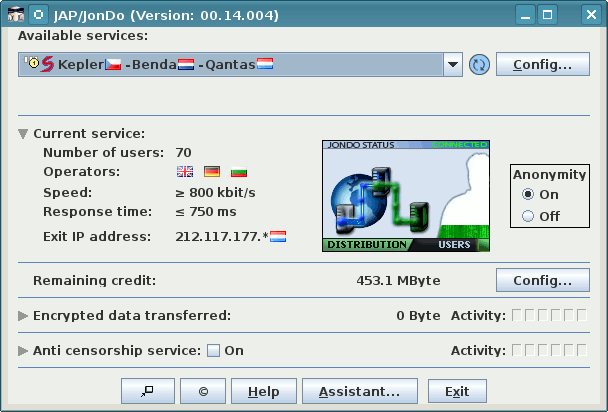Click the 0 Byte transferred value
This screenshot has height=412, width=608.
(418, 316)
